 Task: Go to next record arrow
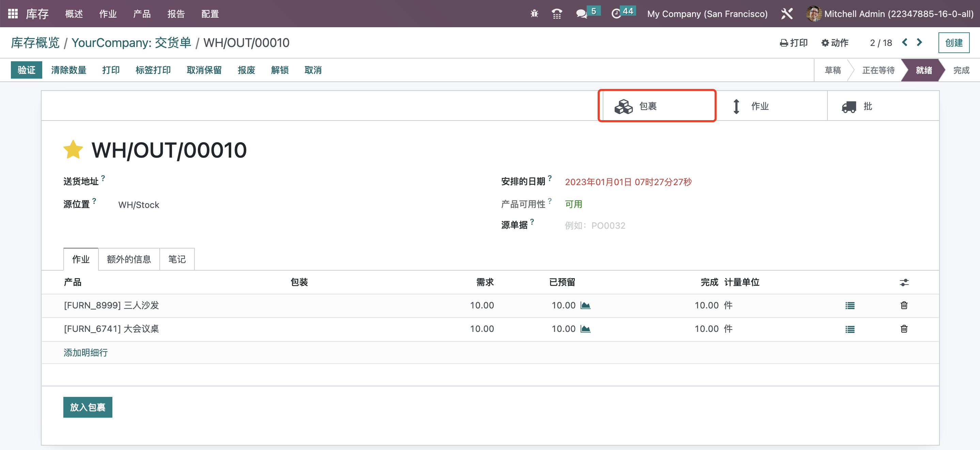pyautogui.click(x=919, y=42)
